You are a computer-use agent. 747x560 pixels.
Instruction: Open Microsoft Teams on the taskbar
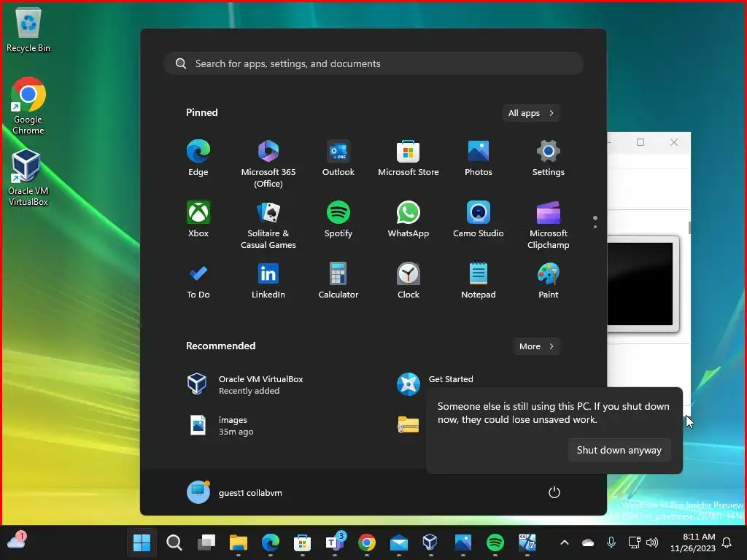coord(334,542)
